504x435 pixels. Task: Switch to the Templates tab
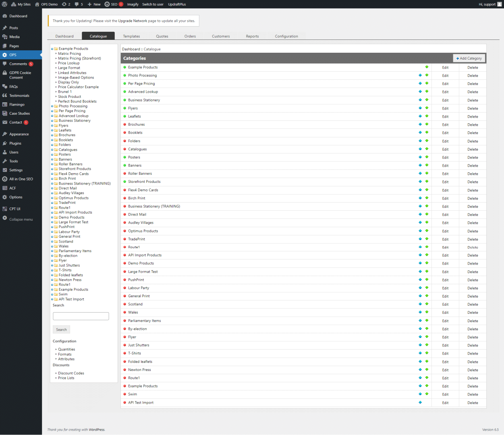[131, 36]
